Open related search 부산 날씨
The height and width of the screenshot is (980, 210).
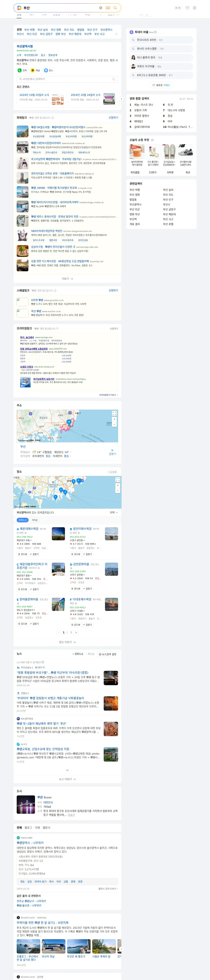coord(43,30)
